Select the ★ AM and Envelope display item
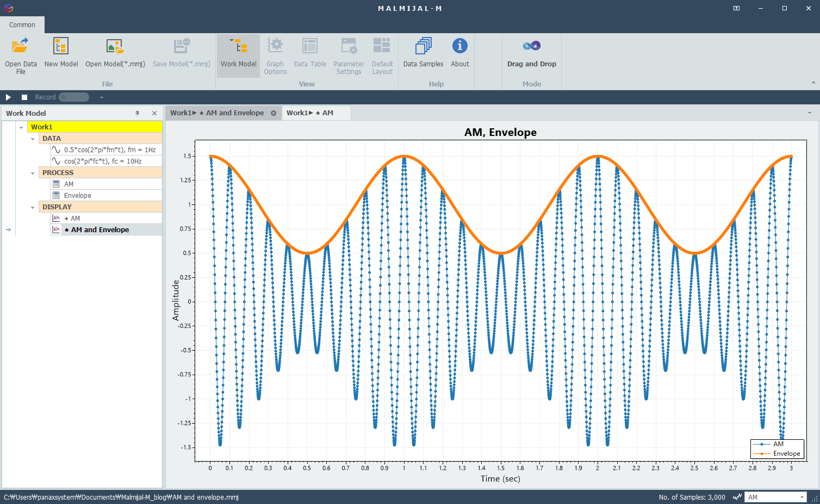 click(106, 229)
